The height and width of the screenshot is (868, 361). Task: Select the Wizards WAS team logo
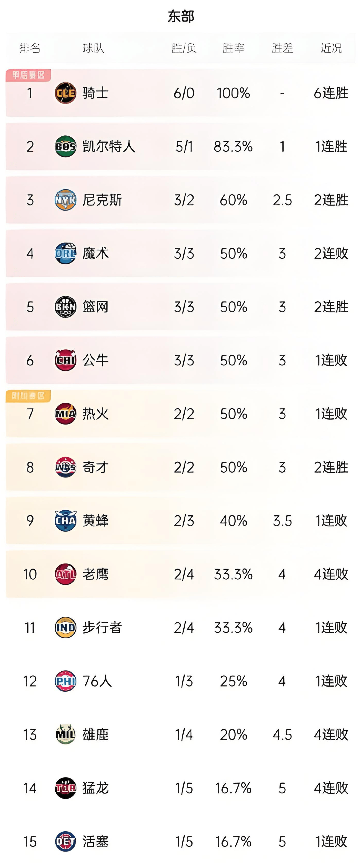coord(65,467)
